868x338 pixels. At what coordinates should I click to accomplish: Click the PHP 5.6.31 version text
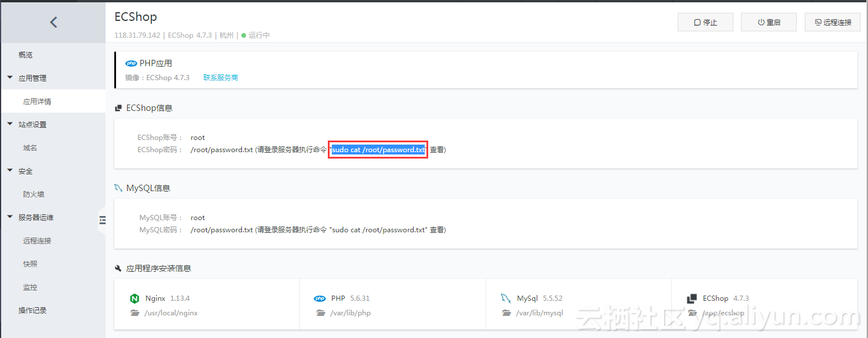click(360, 299)
